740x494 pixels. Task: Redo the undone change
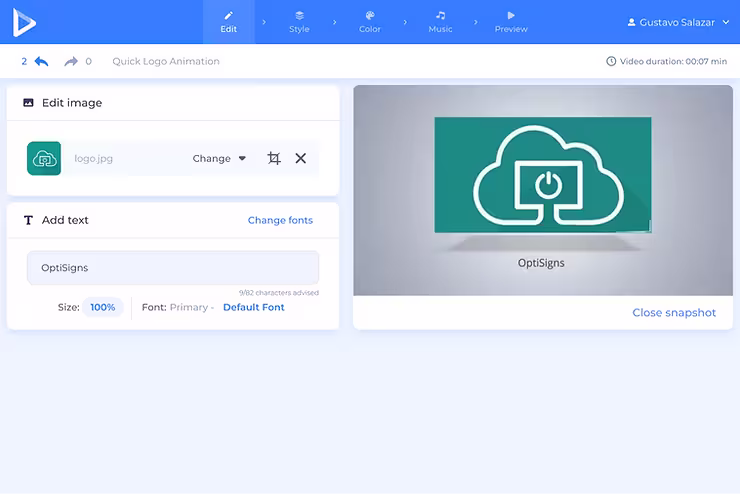pyautogui.click(x=71, y=61)
